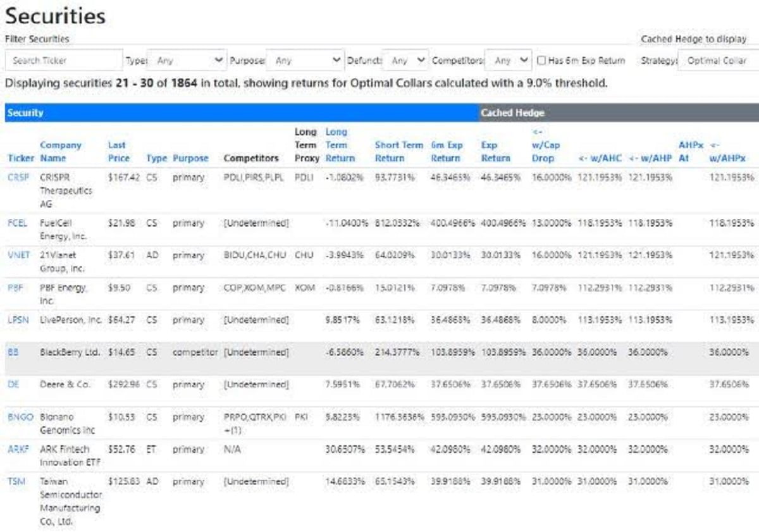Screen dimensions: 759x532
Task: Open the VNET ticker link
Action: [18, 256]
